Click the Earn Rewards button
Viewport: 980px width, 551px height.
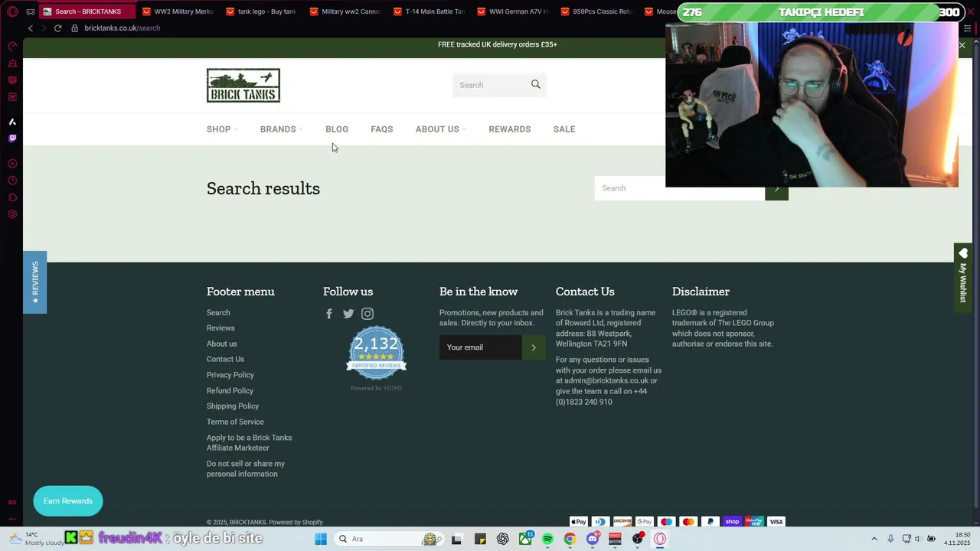point(68,501)
